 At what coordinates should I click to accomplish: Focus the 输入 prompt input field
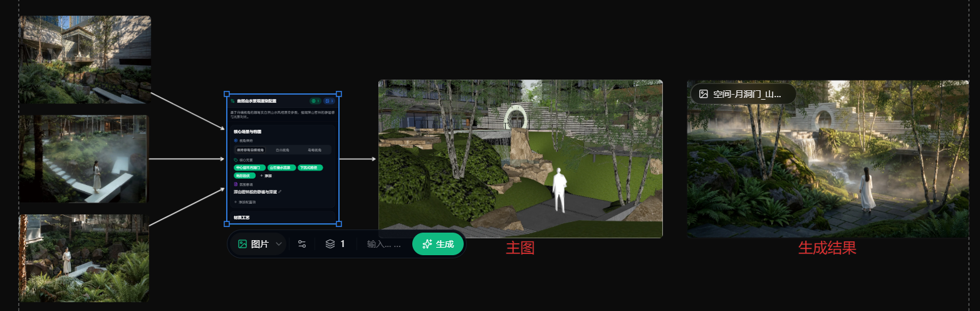[383, 244]
